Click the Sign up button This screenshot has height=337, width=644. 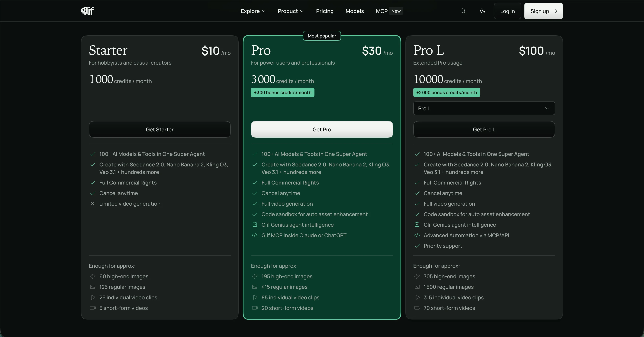pos(543,11)
